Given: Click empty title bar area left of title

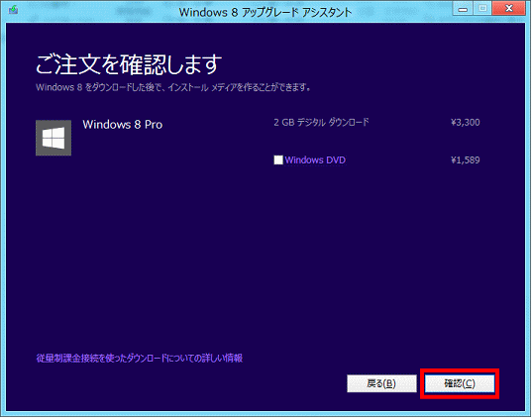Looking at the screenshot, I should [x=98, y=12].
